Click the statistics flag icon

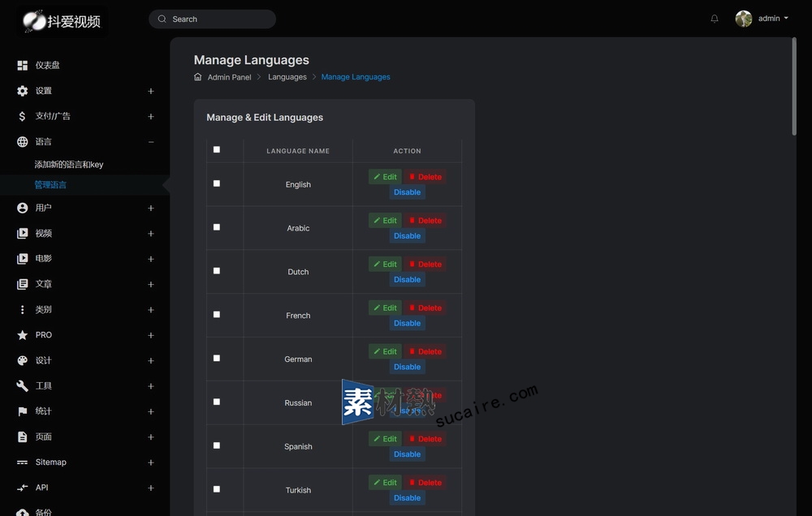tap(22, 411)
